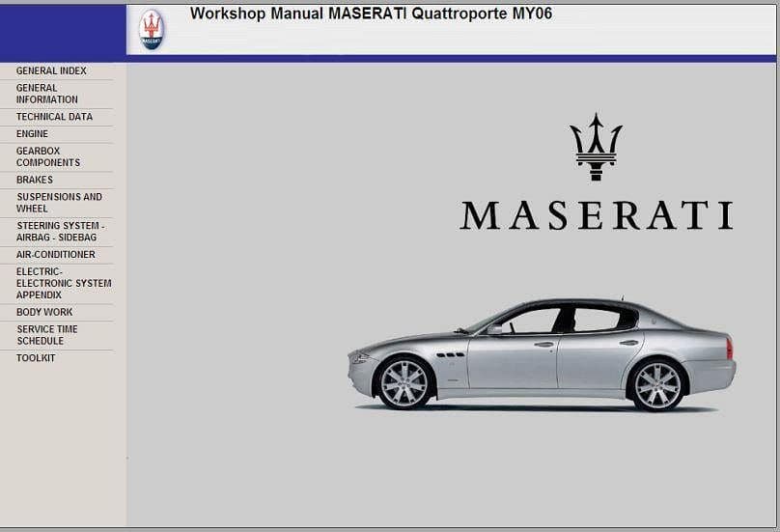Viewport: 780px width, 532px height.
Task: Click the large black Maserati trident emblem
Action: [x=596, y=147]
